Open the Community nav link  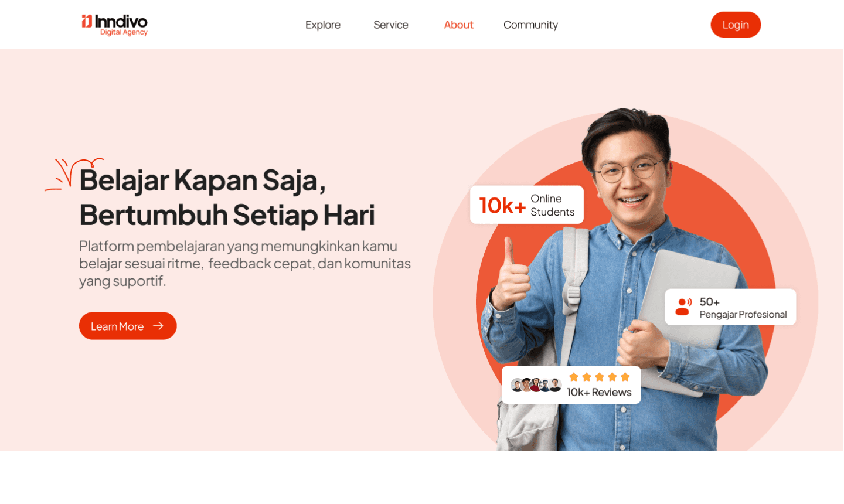[530, 25]
